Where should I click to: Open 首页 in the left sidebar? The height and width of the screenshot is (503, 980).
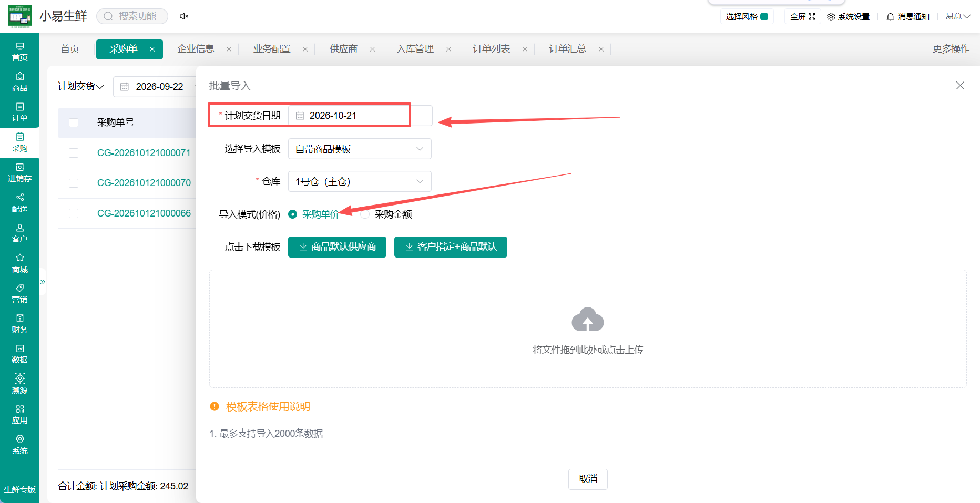[19, 52]
